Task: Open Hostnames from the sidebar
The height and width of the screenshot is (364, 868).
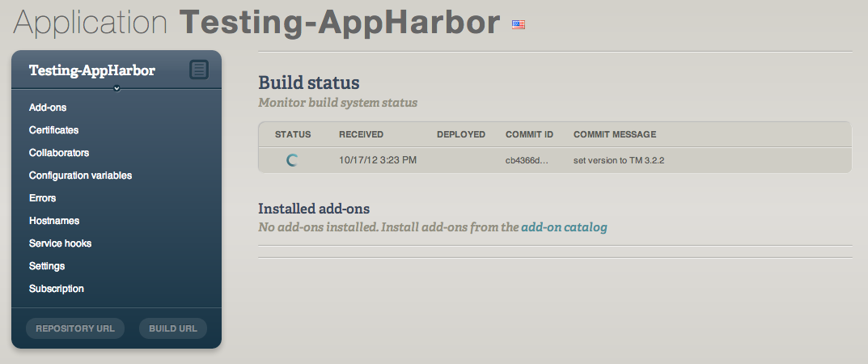Action: point(54,221)
